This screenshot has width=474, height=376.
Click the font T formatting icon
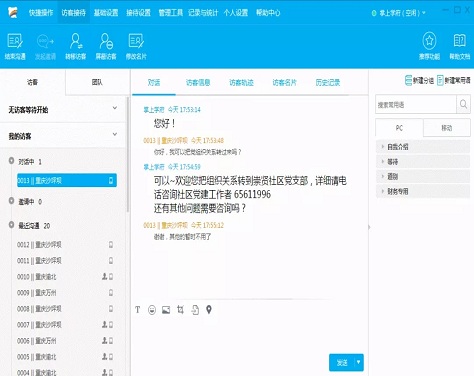[138, 310]
